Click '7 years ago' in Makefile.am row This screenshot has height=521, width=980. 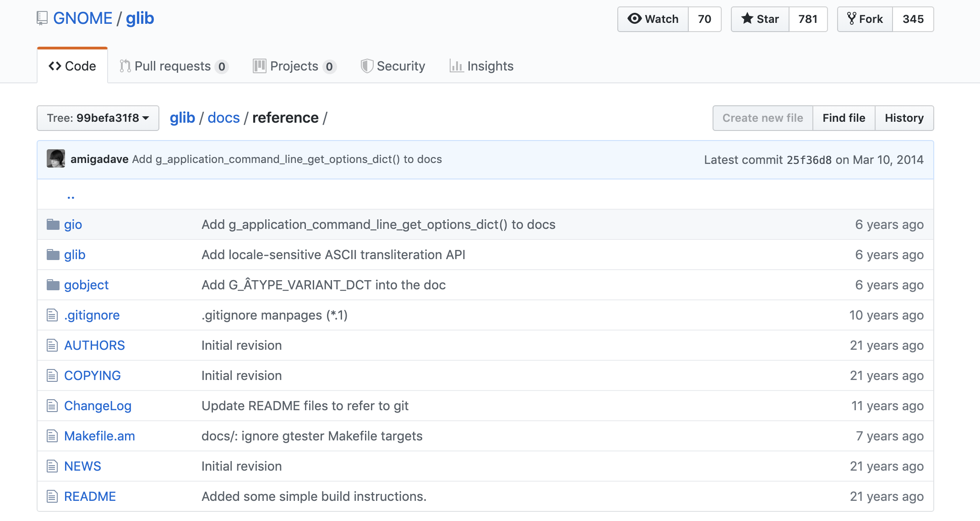pyautogui.click(x=889, y=436)
